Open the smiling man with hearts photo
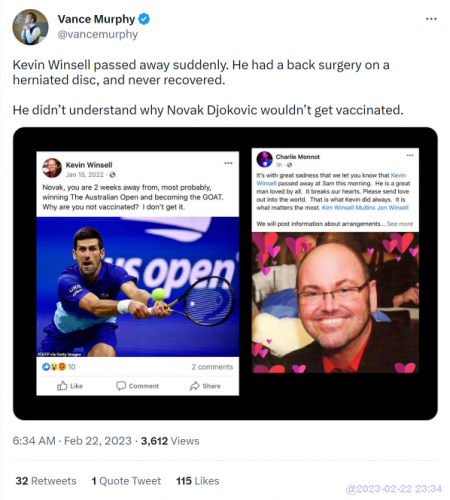 pyautogui.click(x=335, y=303)
